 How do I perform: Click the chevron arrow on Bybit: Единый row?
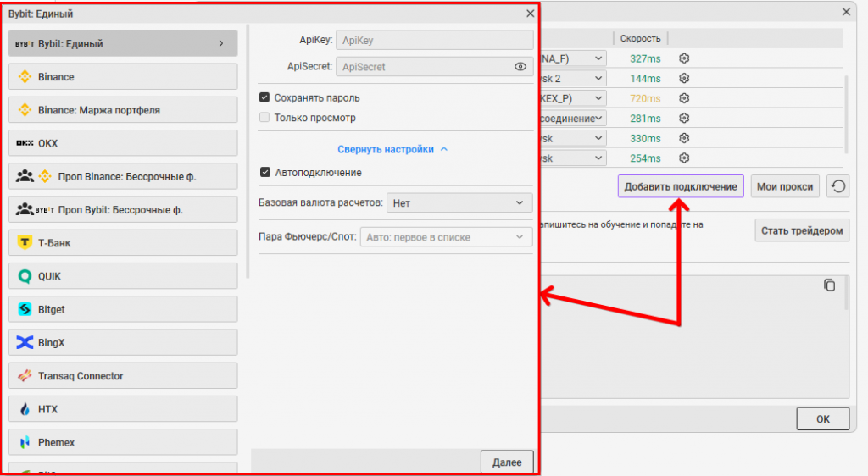click(221, 43)
